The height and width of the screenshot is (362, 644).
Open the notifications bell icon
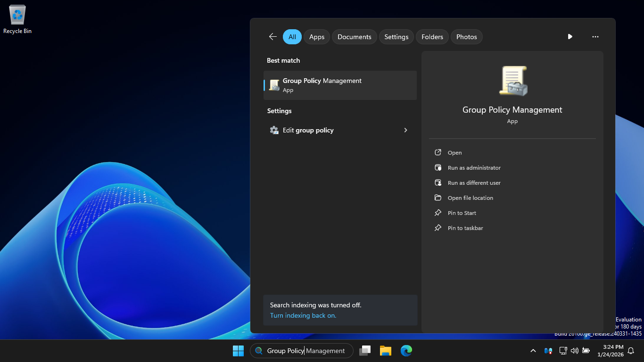tap(631, 351)
